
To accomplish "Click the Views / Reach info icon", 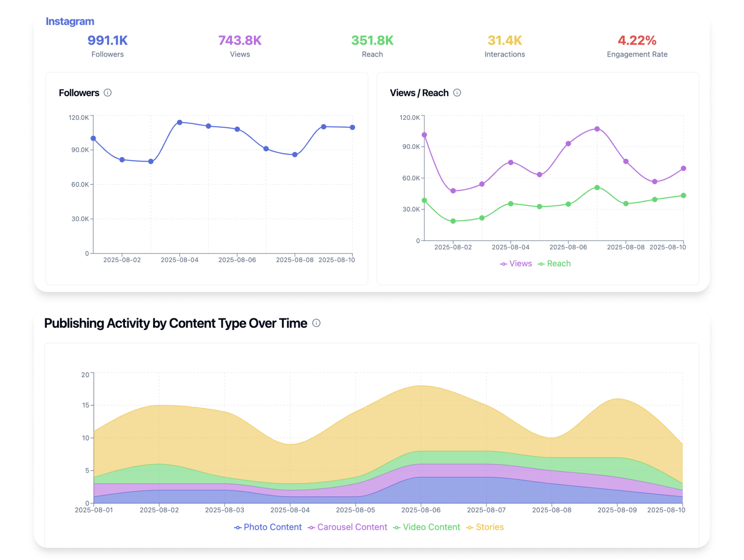I will click(458, 93).
